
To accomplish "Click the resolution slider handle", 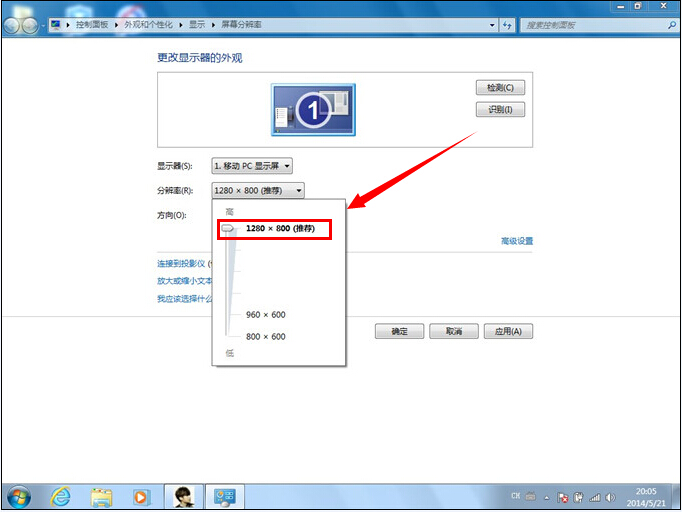I will [227, 229].
